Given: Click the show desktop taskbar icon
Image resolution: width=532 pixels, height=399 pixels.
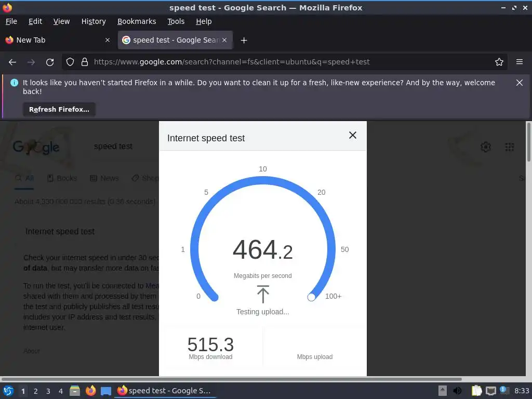Looking at the screenshot, I should 106,391.
